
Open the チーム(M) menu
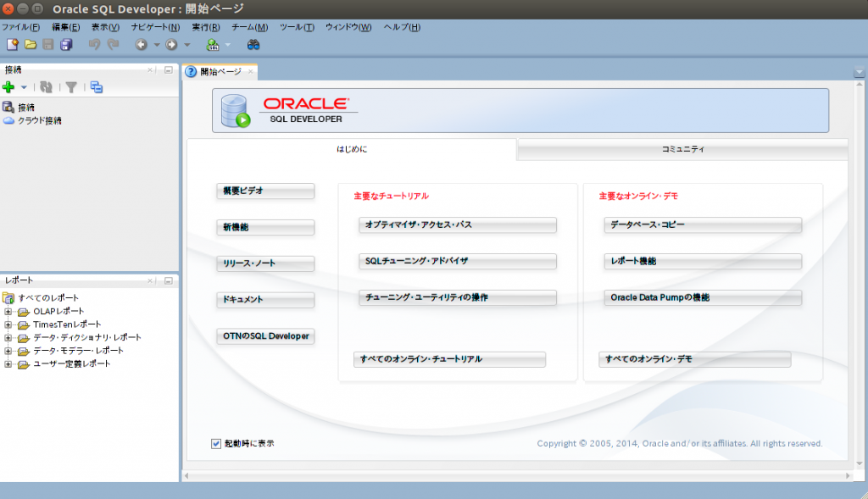[250, 27]
